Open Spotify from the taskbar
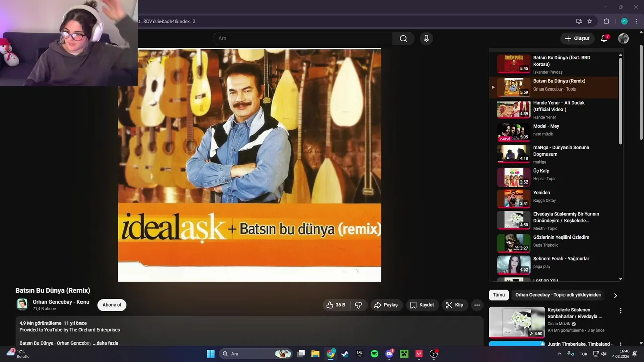 click(374, 354)
